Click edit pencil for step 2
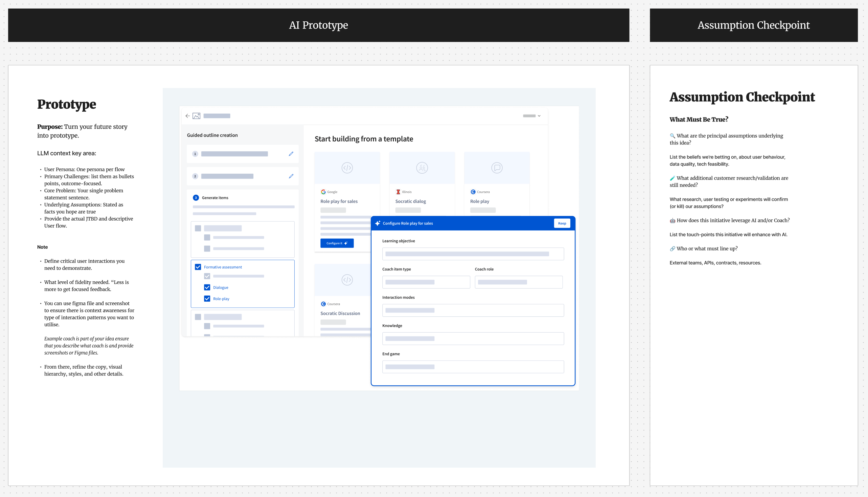 [x=291, y=176]
